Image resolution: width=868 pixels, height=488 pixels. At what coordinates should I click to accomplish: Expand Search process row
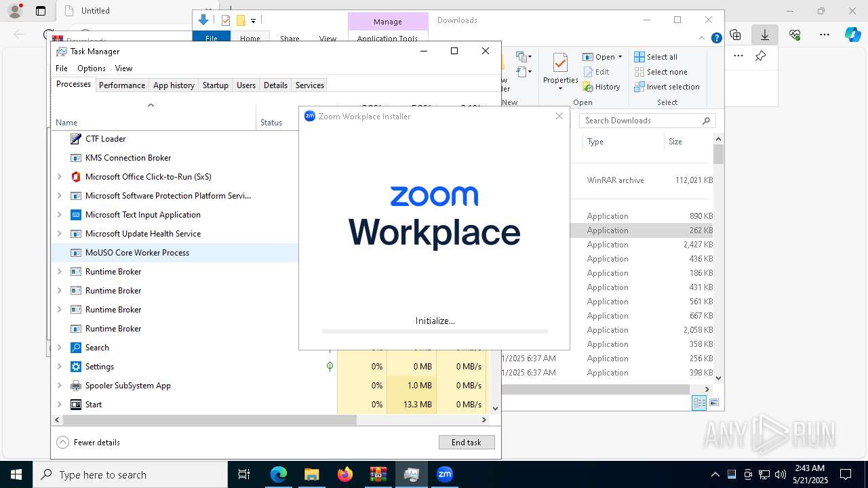[x=59, y=348]
